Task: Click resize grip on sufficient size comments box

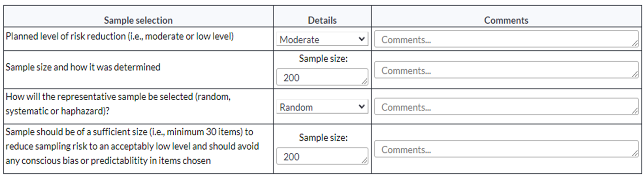Action: pos(635,154)
